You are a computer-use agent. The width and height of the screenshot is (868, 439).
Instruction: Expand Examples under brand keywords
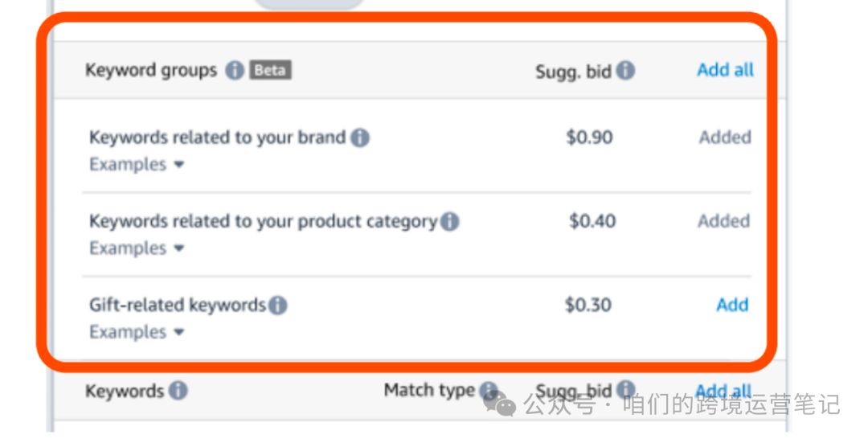click(137, 164)
